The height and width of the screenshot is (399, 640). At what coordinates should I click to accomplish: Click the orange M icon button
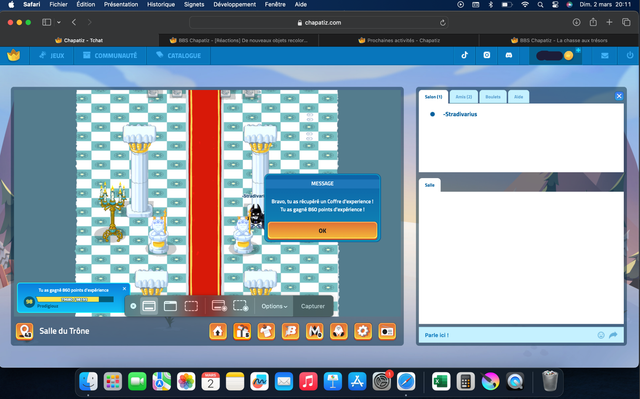pyautogui.click(x=315, y=331)
